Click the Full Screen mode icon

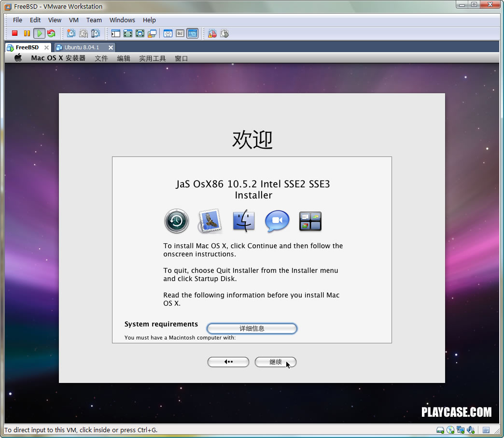coord(127,33)
